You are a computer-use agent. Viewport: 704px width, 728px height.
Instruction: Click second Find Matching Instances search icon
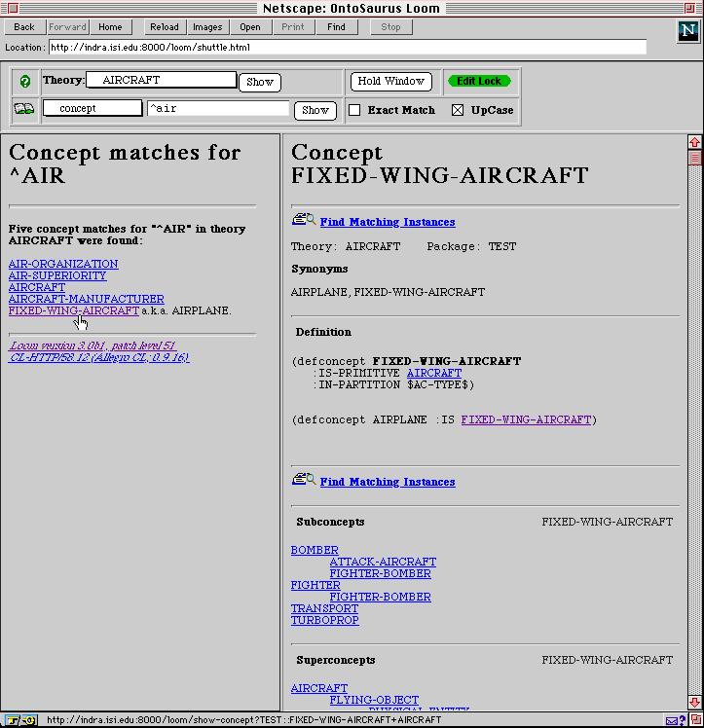click(x=304, y=479)
